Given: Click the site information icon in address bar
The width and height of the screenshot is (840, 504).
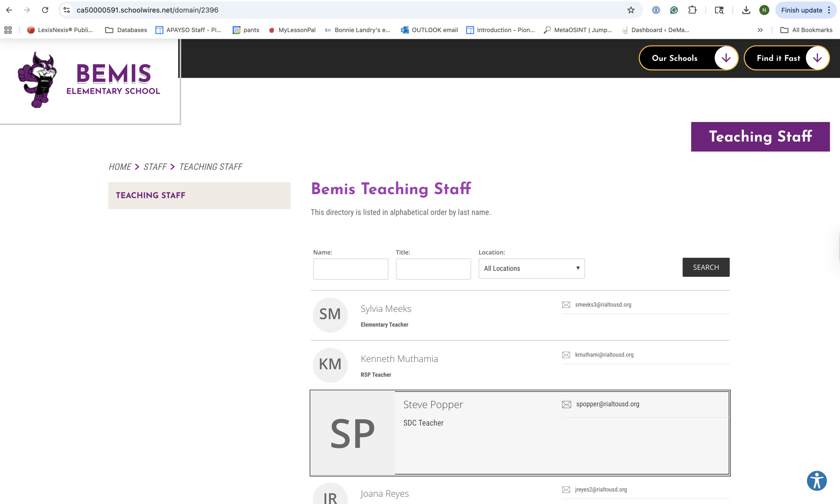Looking at the screenshot, I should click(67, 10).
